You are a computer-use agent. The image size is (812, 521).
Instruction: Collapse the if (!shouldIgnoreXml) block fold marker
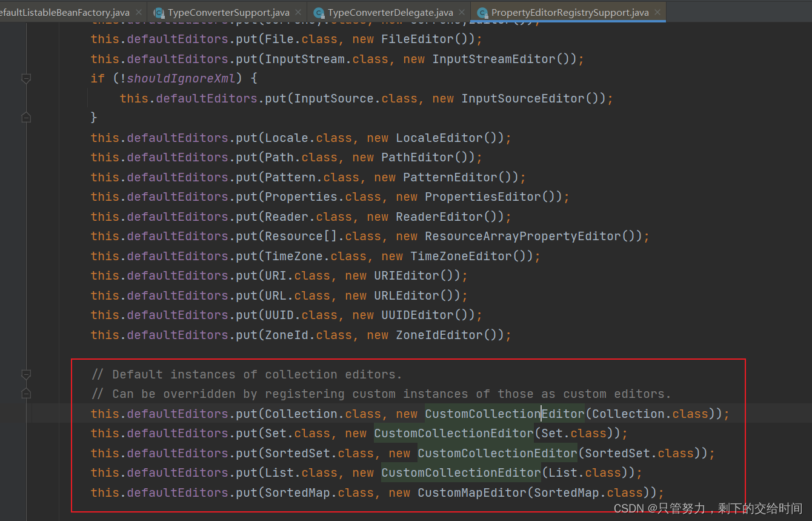pyautogui.click(x=25, y=78)
